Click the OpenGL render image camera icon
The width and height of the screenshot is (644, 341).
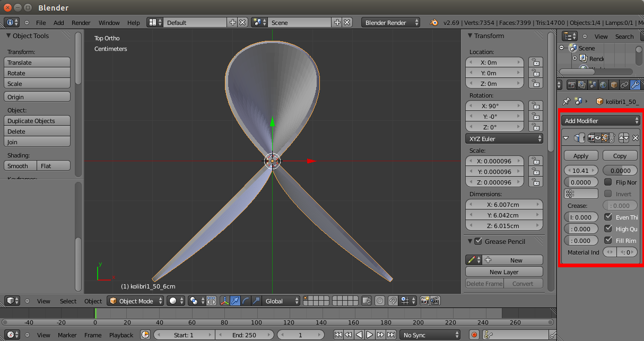coord(424,301)
